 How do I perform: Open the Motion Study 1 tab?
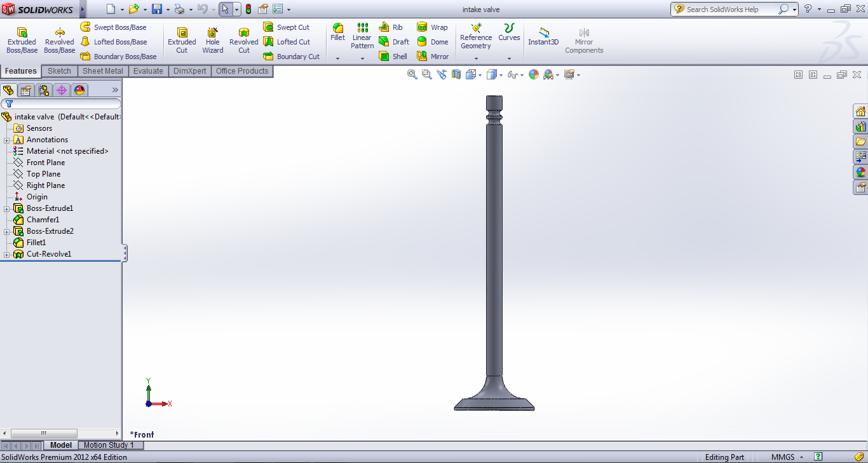109,445
